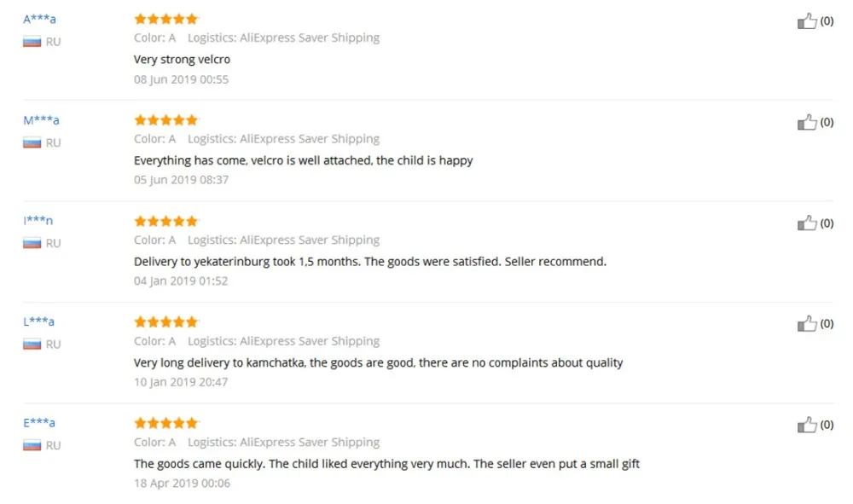853x504 pixels.
Task: Like the 'Very strong velcro' review with thumbs-up
Action: click(x=807, y=21)
